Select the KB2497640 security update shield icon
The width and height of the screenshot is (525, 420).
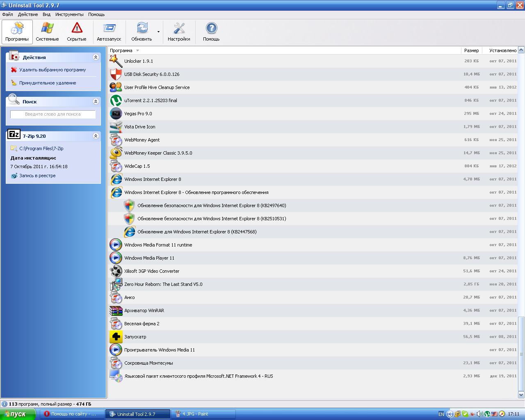click(x=129, y=205)
